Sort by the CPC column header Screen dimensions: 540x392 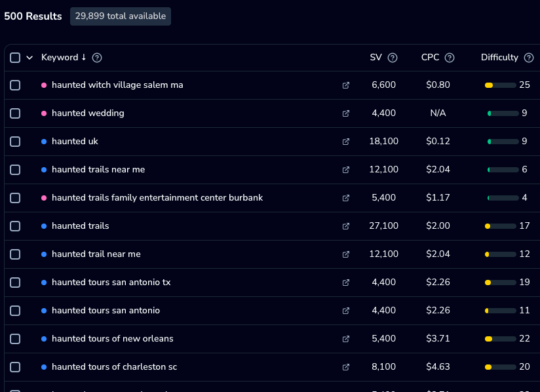point(430,58)
